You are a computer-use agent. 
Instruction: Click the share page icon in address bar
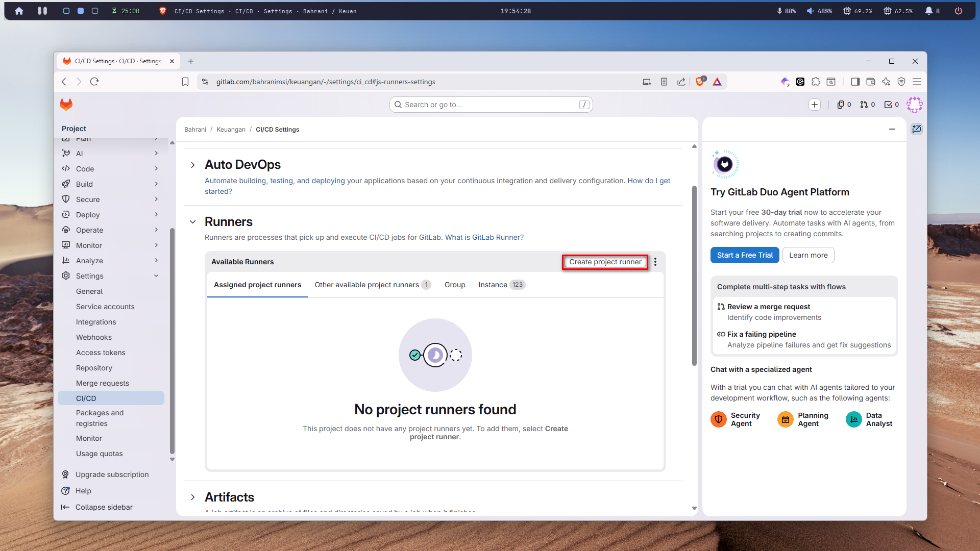(681, 82)
